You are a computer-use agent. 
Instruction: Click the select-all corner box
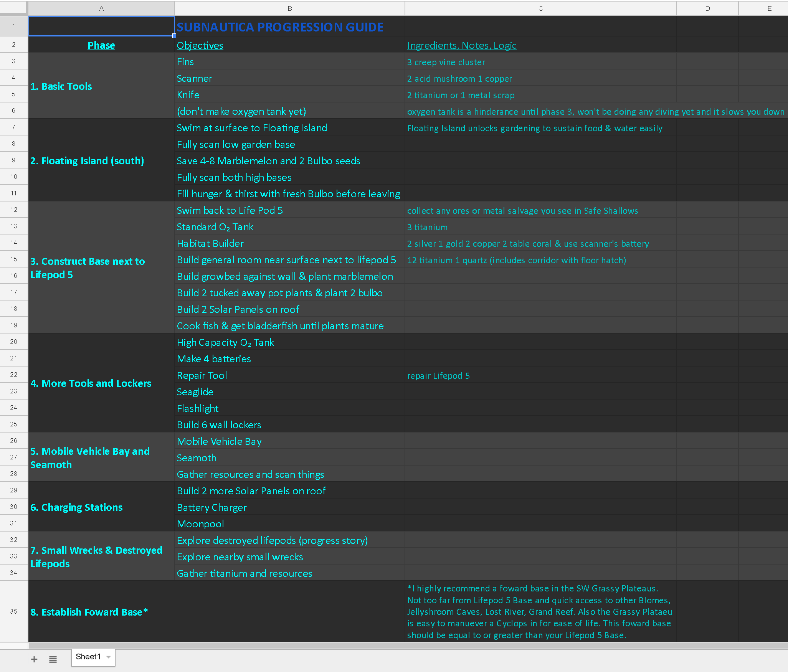[14, 8]
